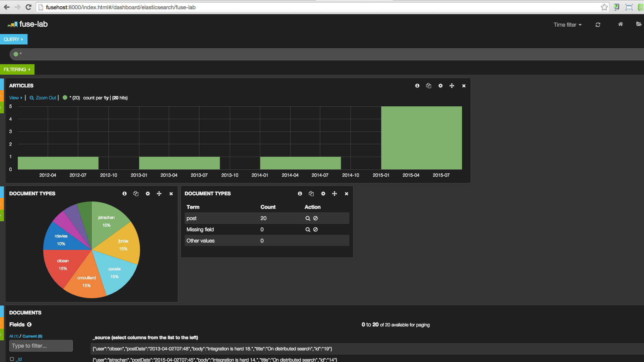The image size is (644, 362).
Task: Remove the ARTICLES panel
Action: point(464,86)
